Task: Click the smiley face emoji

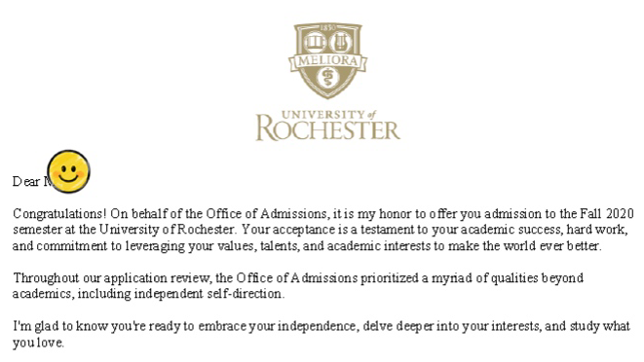Action: pos(68,171)
